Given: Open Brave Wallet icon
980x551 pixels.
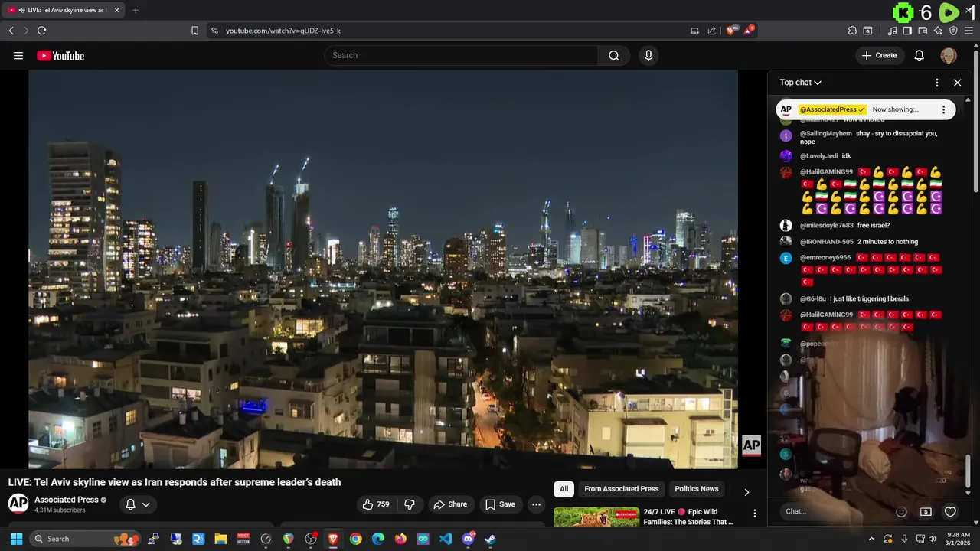Looking at the screenshot, I should click(x=923, y=31).
